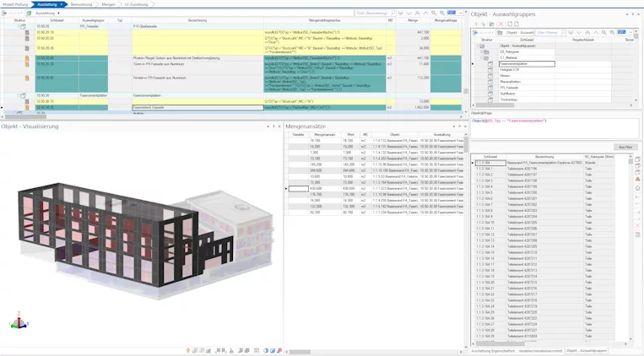Viewport: 644px width, 356px height.
Task: Click the Wert column header in Mengenansätze
Action: click(x=350, y=135)
